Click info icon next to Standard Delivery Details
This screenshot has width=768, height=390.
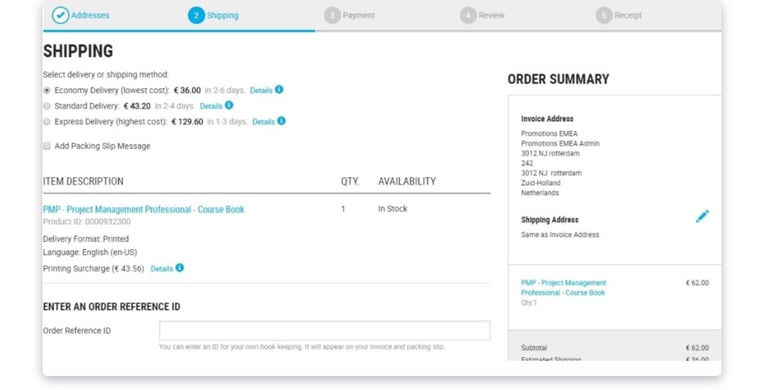pos(229,105)
